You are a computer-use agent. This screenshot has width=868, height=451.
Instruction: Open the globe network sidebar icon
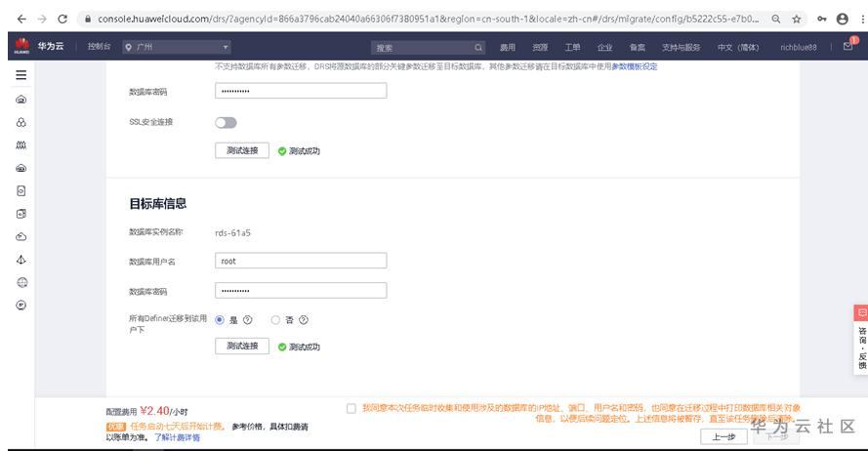(21, 283)
